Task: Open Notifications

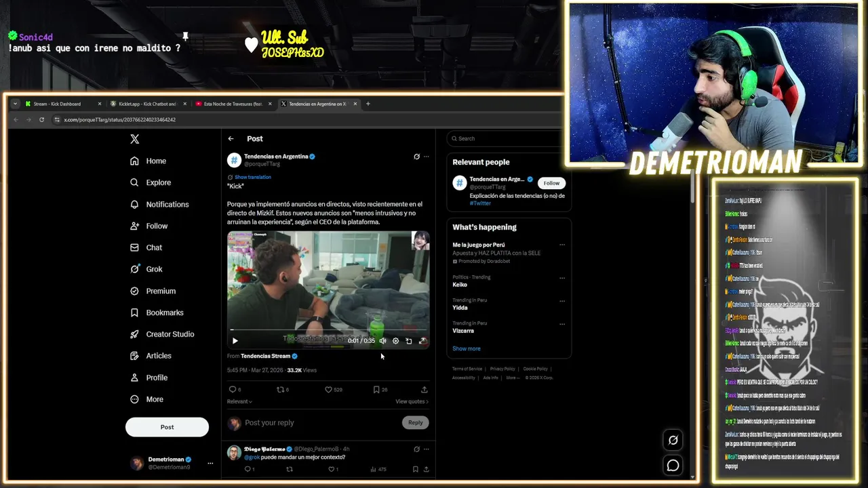Action: [x=159, y=204]
